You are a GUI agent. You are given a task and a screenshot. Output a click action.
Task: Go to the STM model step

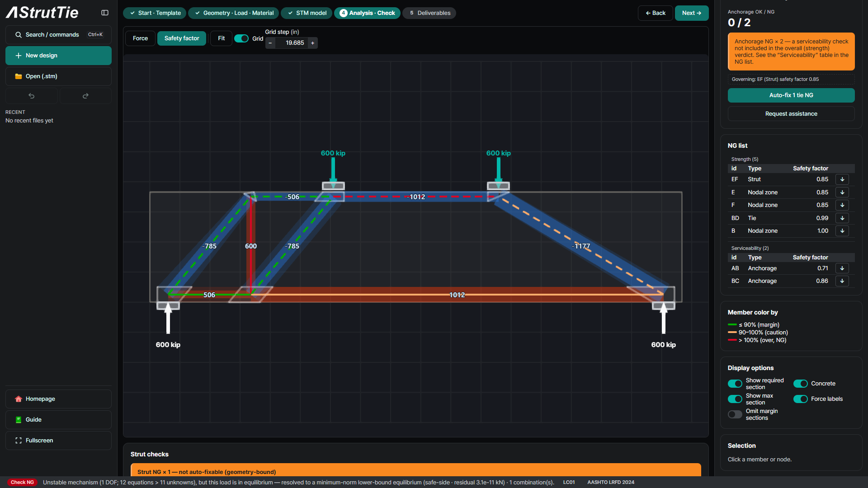tap(307, 13)
